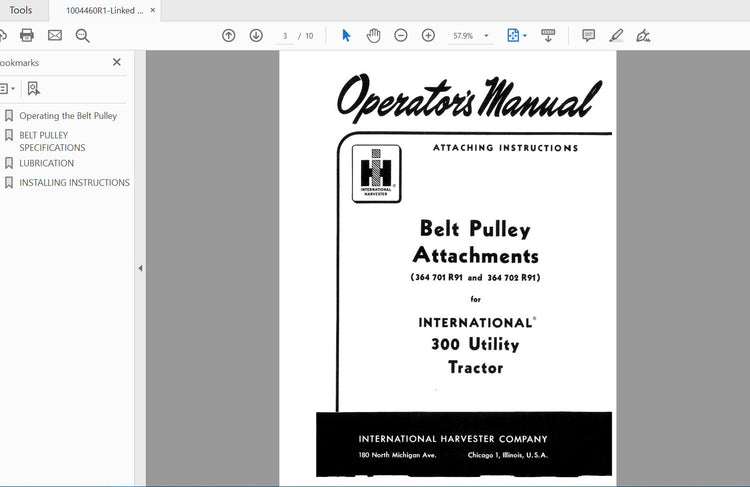This screenshot has width=750, height=487.
Task: Open the sign document pen tool
Action: (643, 35)
